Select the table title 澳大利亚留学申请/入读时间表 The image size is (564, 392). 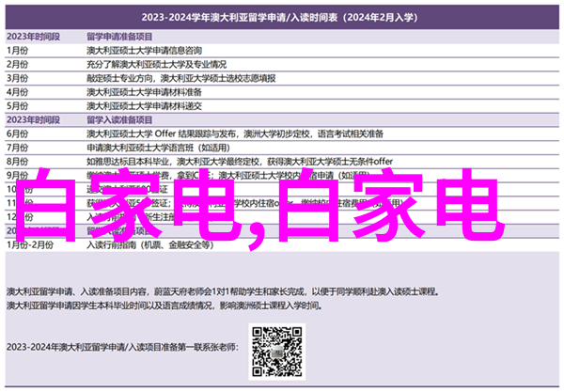point(281,16)
